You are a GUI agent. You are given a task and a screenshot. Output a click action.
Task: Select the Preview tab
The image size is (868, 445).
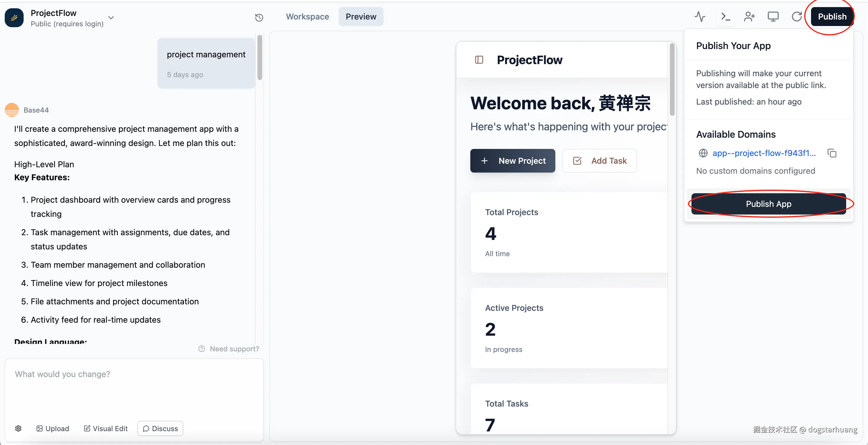click(x=360, y=17)
